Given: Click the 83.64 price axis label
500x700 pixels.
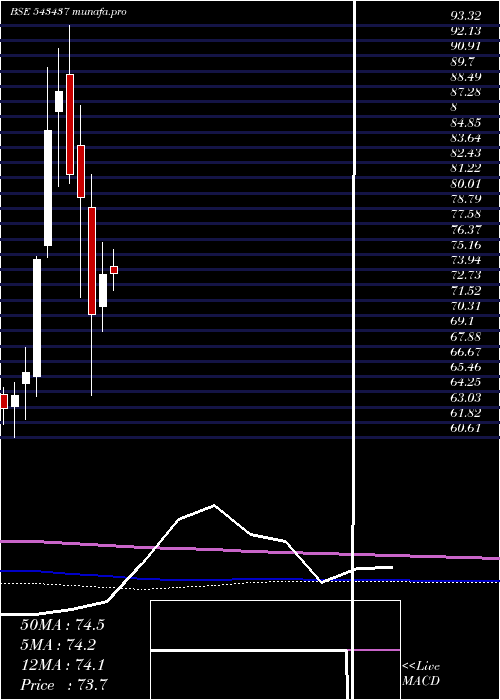Looking at the screenshot, I should coord(466,138).
